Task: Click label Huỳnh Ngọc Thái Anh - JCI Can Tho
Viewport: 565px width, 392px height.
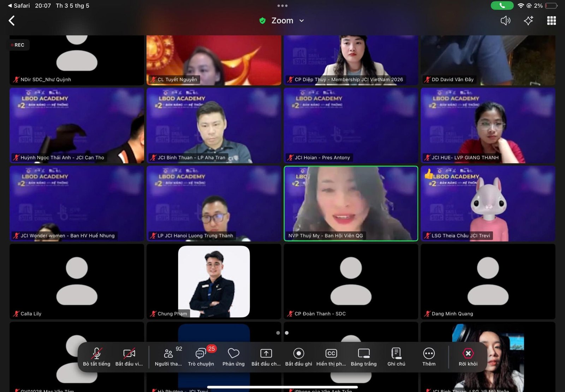Action: [63, 157]
